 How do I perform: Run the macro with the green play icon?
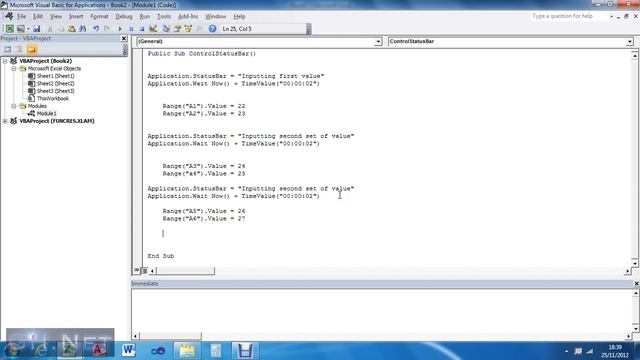tap(120, 29)
